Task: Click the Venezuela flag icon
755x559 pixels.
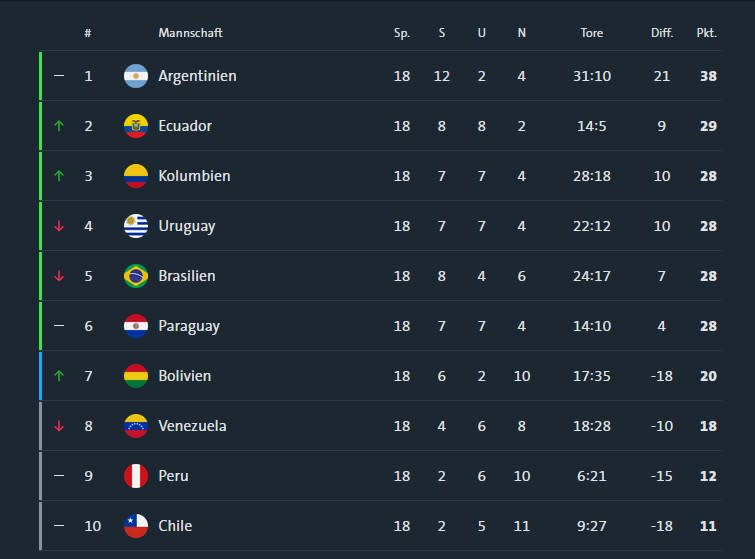Action: click(x=136, y=426)
